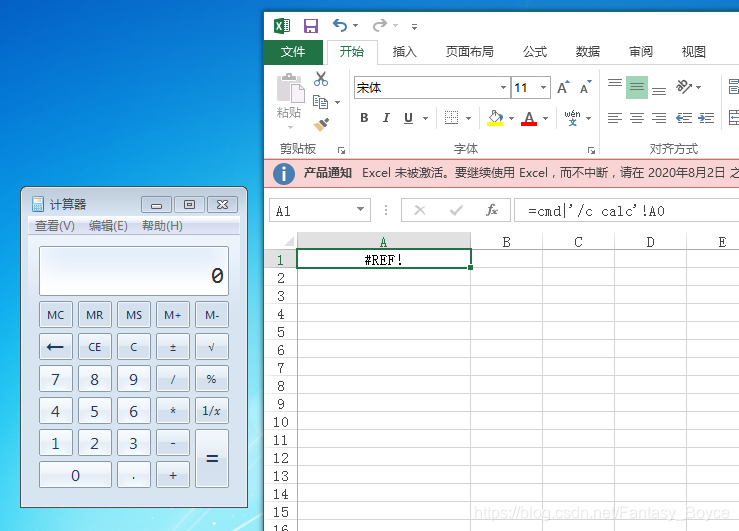Click the red Font Color A icon
The width and height of the screenshot is (739, 531).
click(x=529, y=118)
